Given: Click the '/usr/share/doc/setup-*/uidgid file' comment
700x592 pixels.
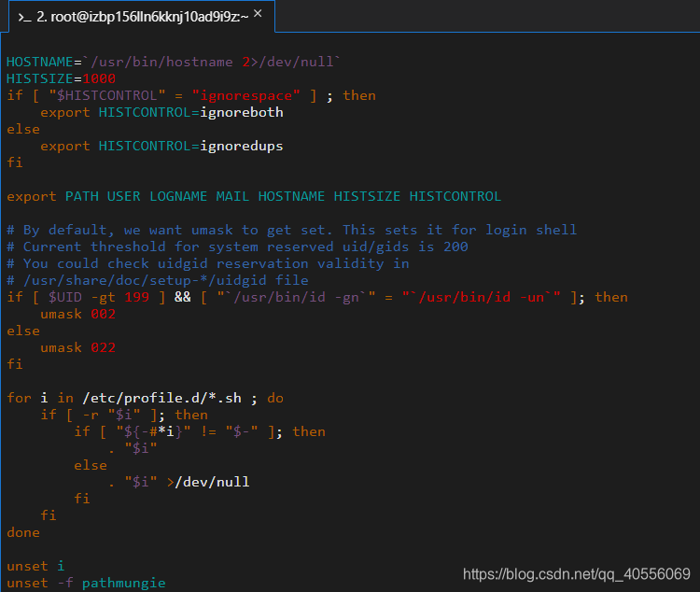Looking at the screenshot, I should point(157,280).
